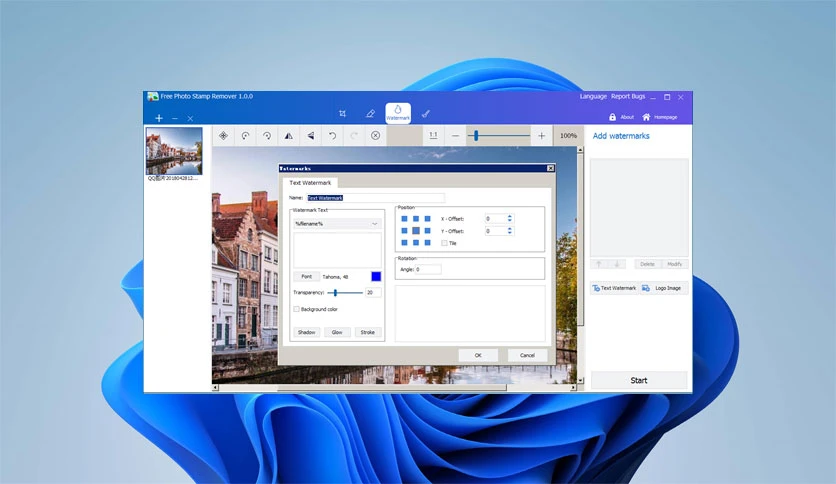
Task: Open the Font chooser
Action: coord(306,277)
